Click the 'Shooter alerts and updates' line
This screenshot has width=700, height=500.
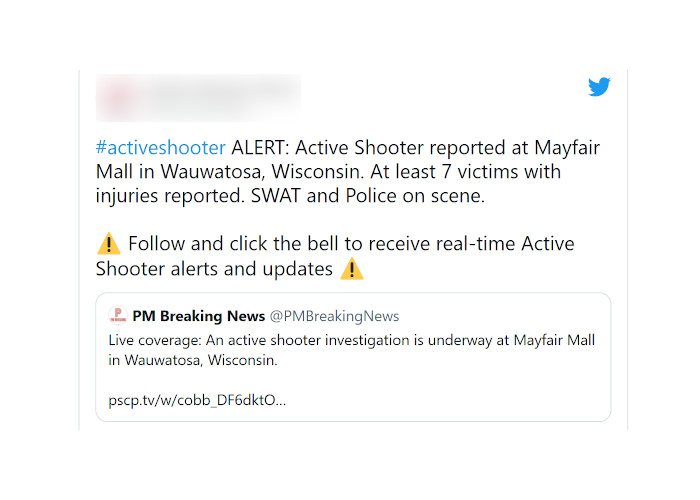pos(214,269)
